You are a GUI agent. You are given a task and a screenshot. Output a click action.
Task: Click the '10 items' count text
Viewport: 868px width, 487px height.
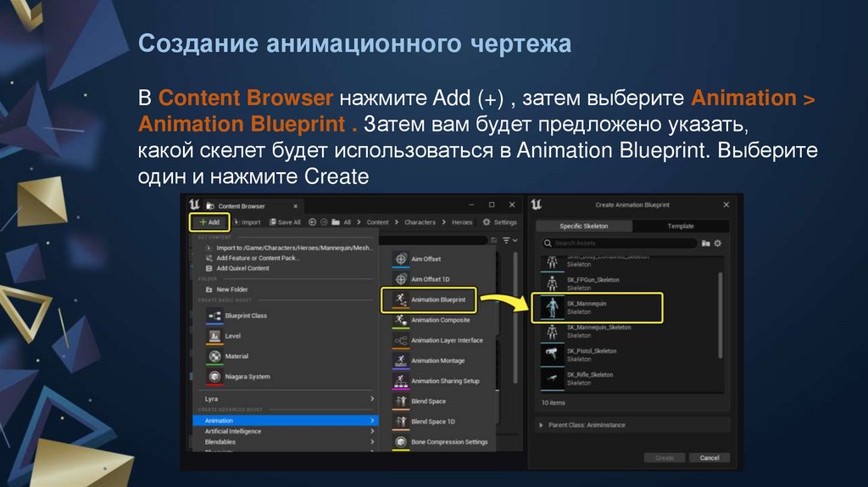(x=554, y=403)
